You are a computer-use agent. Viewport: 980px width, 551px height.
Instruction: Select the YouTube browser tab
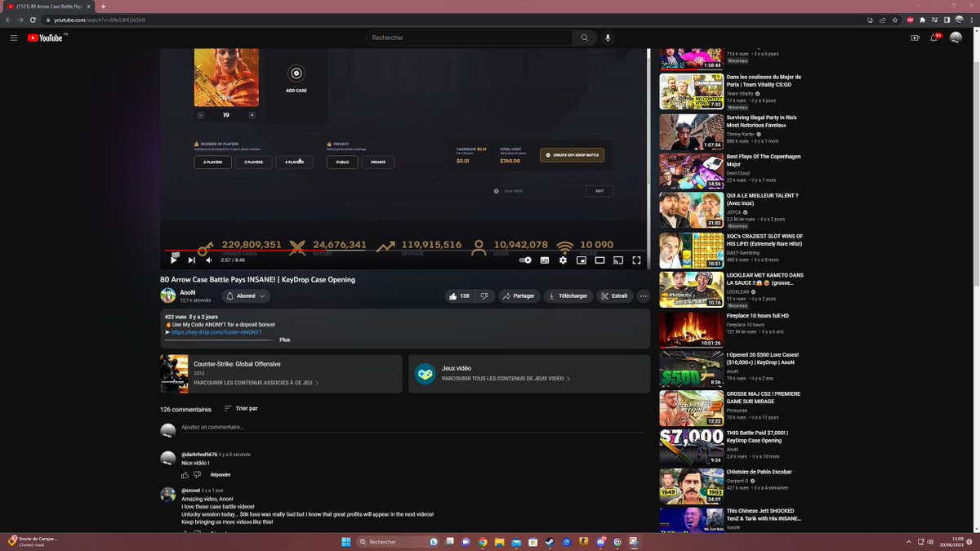[x=49, y=6]
